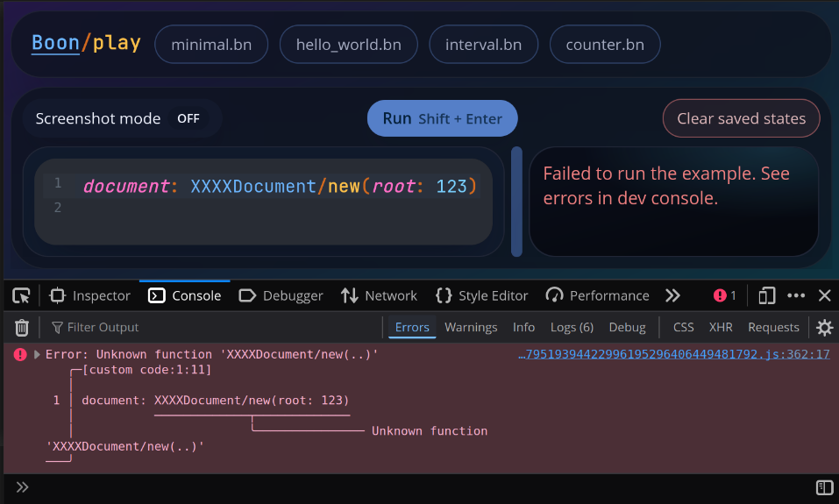Viewport: 839px width, 504px height.
Task: Expand console multi-line input chevron
Action: click(x=22, y=487)
